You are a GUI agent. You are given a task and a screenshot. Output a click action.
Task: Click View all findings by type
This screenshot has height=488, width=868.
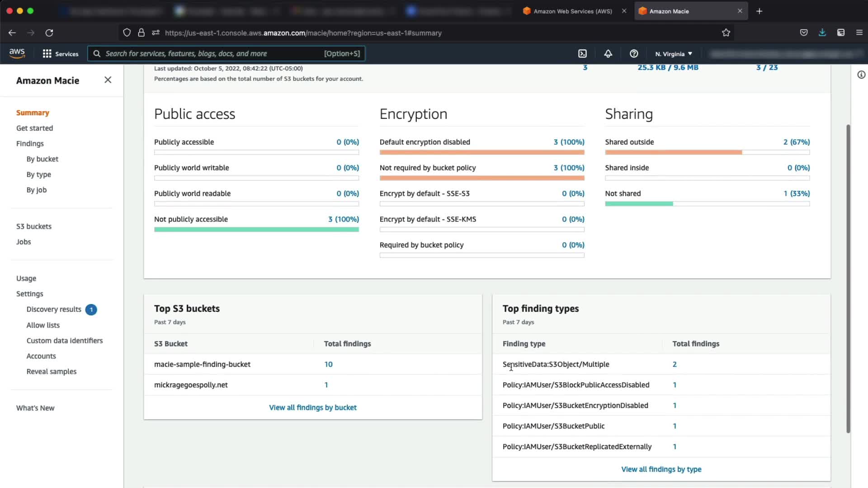[661, 469]
